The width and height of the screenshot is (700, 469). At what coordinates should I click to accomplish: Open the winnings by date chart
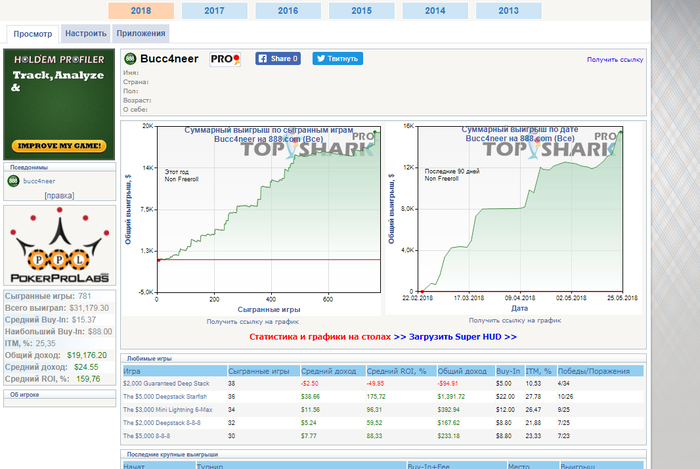tap(513, 218)
